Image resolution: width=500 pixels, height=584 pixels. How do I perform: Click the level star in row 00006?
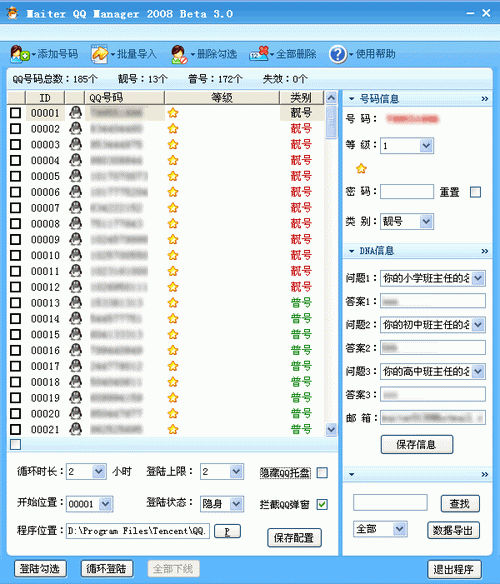pyautogui.click(x=173, y=192)
